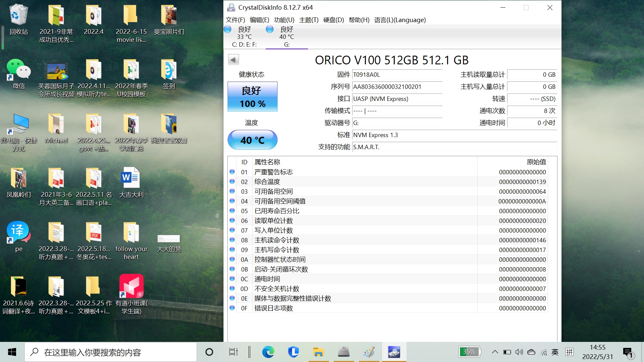Open the gray disk drive taskbar app

[x=343, y=352]
